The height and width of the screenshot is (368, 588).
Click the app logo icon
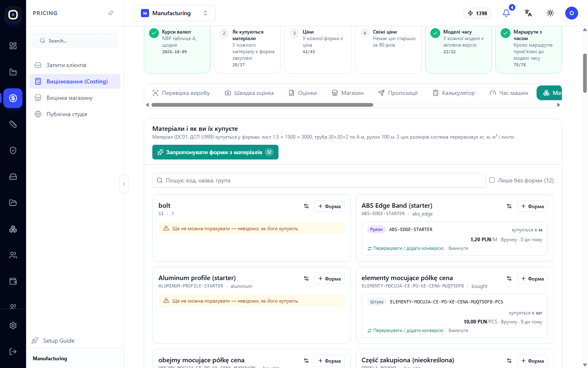(13, 15)
